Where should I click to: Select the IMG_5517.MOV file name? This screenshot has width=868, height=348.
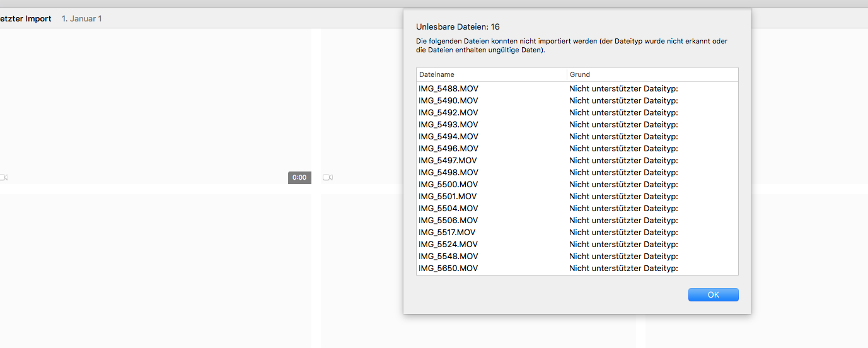(x=447, y=232)
